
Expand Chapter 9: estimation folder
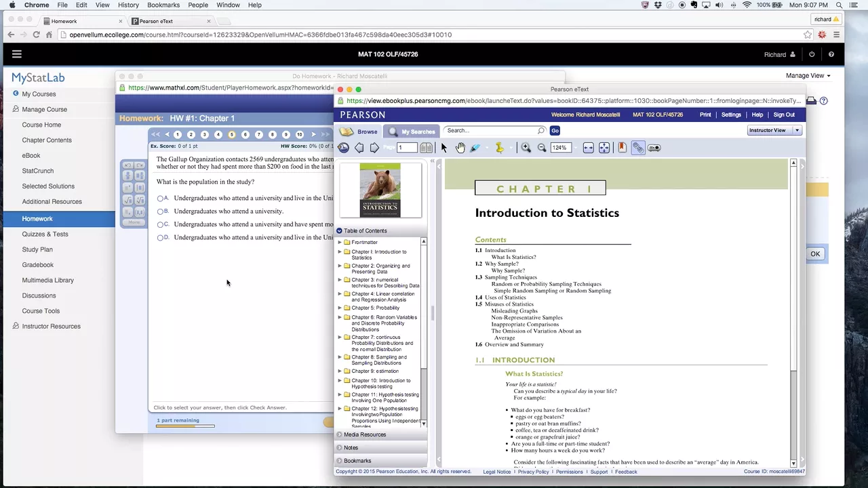[x=340, y=371]
